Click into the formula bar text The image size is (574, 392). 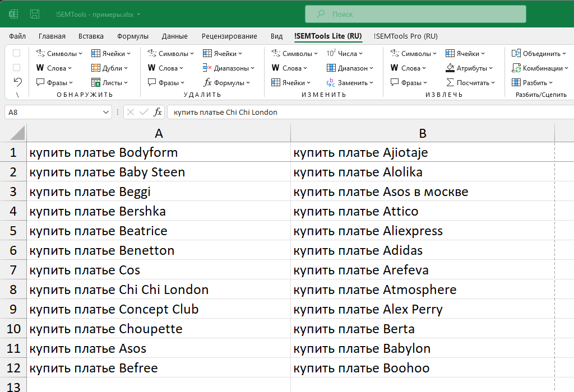(371, 112)
